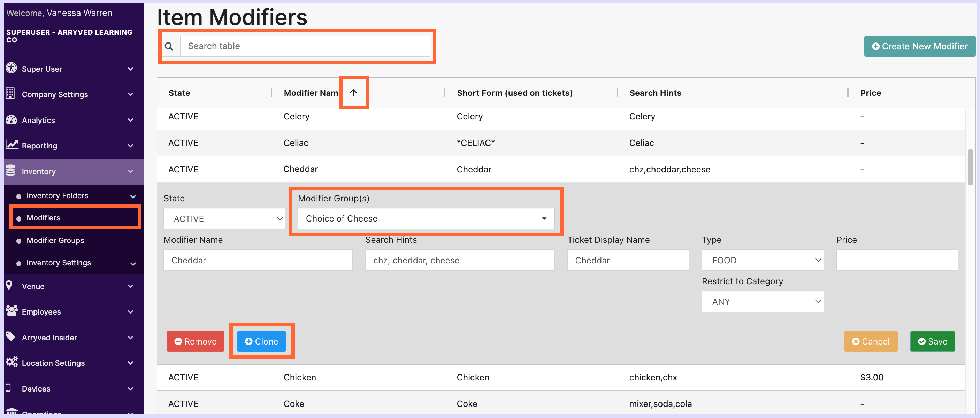
Task: Click the magnifying glass search icon
Action: tap(169, 46)
